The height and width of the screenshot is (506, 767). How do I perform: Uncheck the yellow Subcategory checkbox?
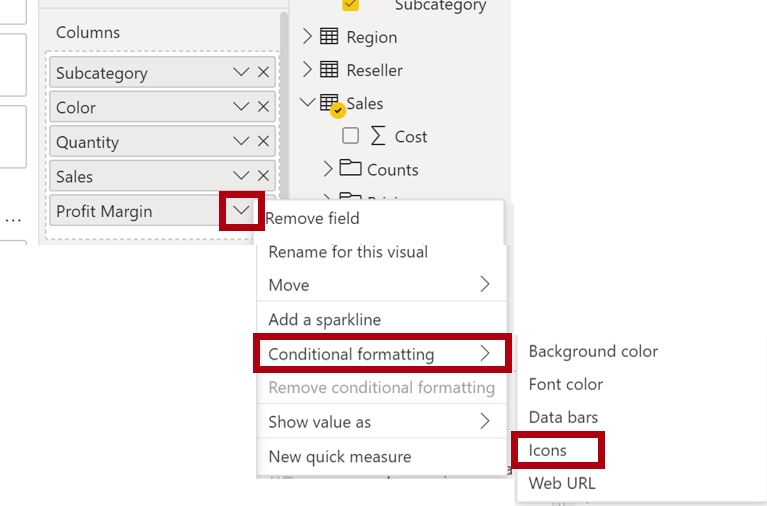(350, 5)
